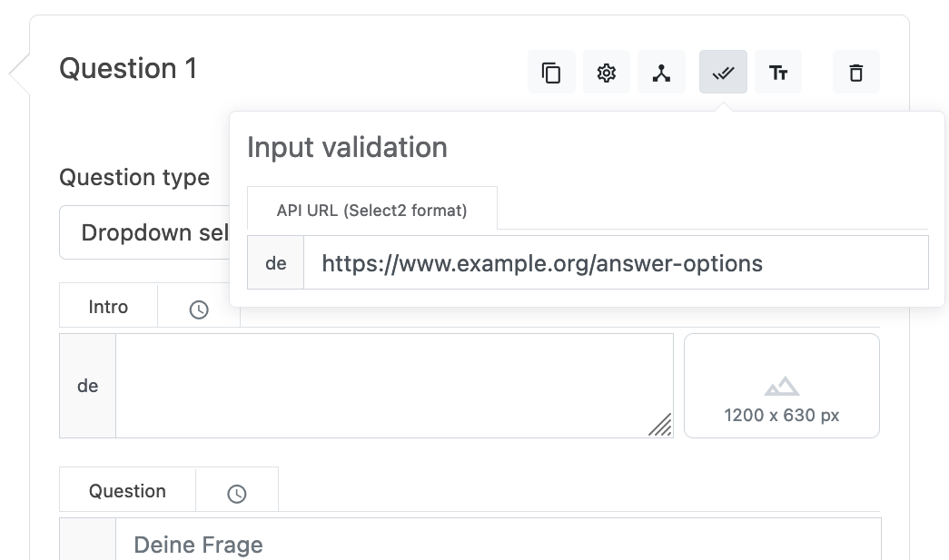Toggle the input validation double-check icon
The width and height of the screenshot is (949, 560).
723,73
